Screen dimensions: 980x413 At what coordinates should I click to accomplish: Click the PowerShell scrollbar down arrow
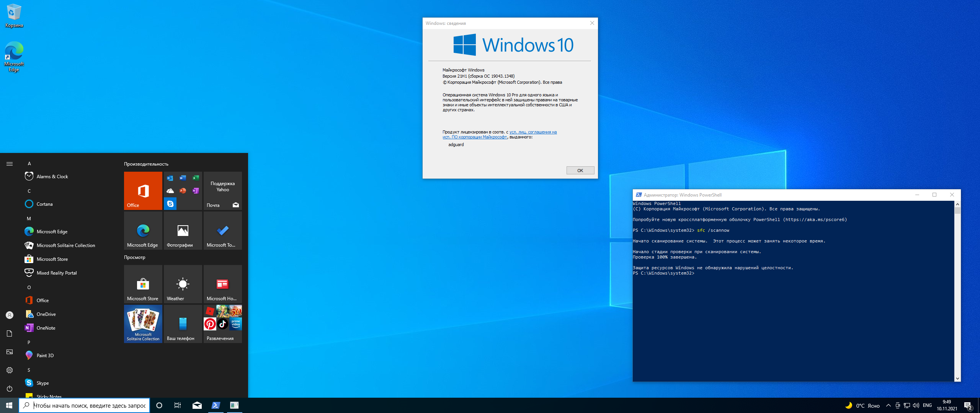[x=957, y=379]
